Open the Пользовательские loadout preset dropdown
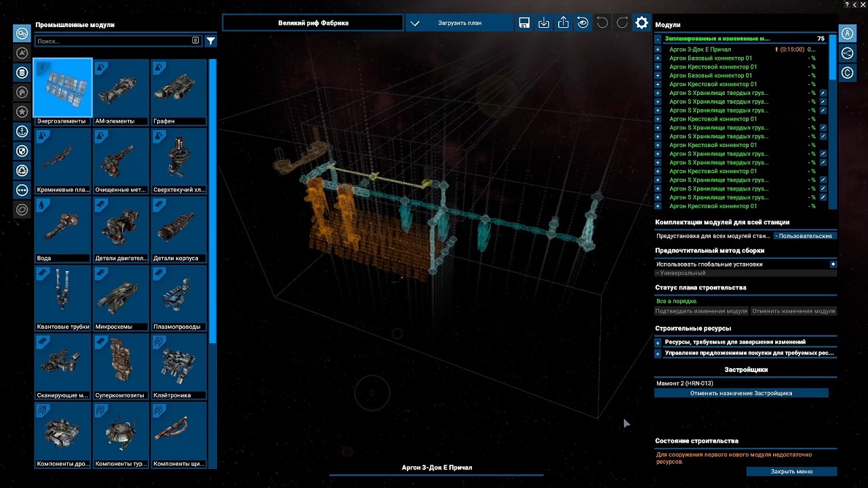Image resolution: width=868 pixels, height=488 pixels. point(805,236)
